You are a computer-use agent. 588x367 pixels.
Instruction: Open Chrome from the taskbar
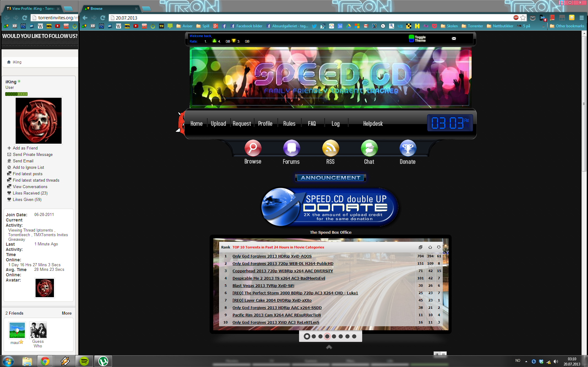coord(45,361)
